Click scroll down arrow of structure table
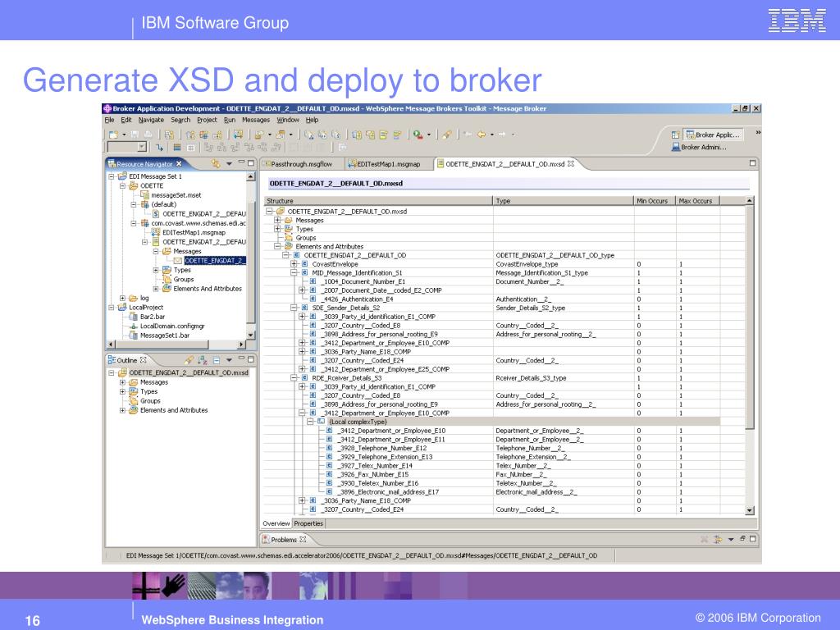 (x=750, y=510)
